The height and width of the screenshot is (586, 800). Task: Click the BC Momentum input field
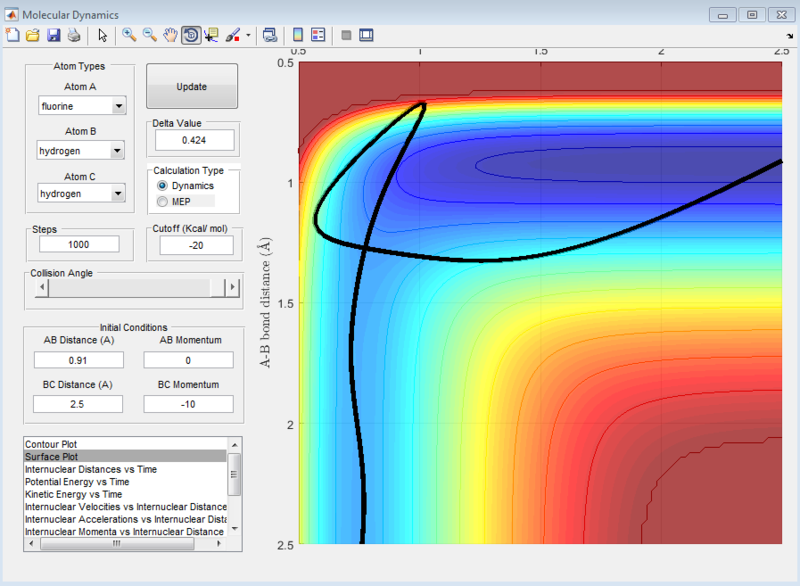[188, 404]
